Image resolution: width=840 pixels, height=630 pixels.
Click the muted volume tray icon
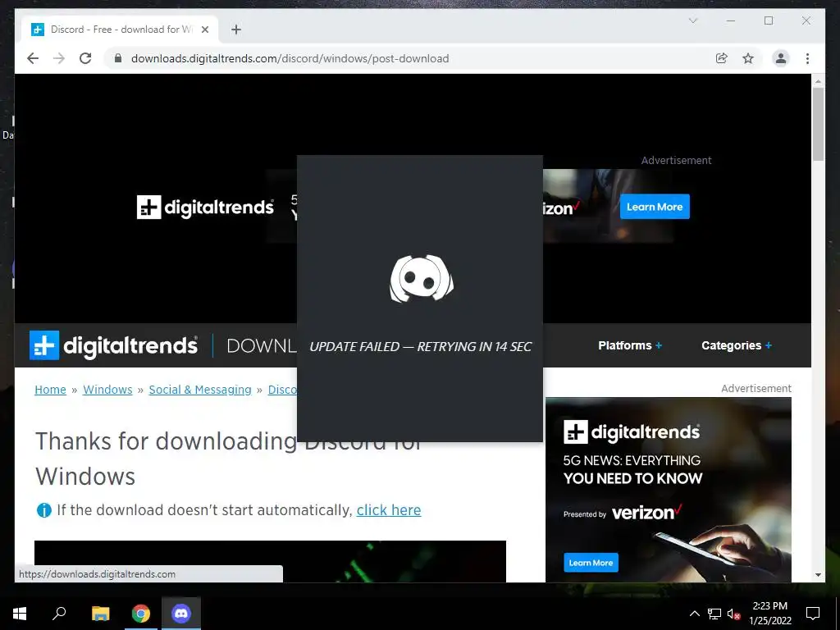[x=733, y=614]
